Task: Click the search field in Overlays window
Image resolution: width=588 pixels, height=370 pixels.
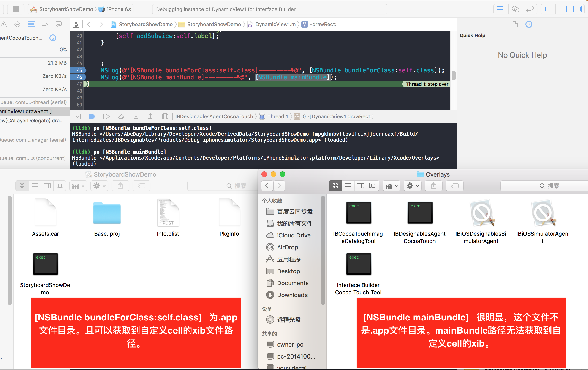Action: point(544,186)
